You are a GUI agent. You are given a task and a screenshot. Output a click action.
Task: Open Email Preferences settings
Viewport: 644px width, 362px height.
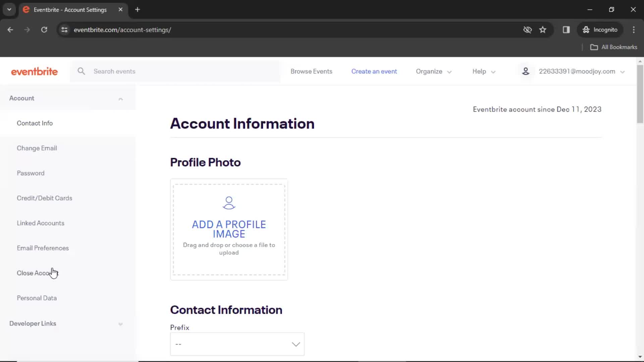pos(43,248)
